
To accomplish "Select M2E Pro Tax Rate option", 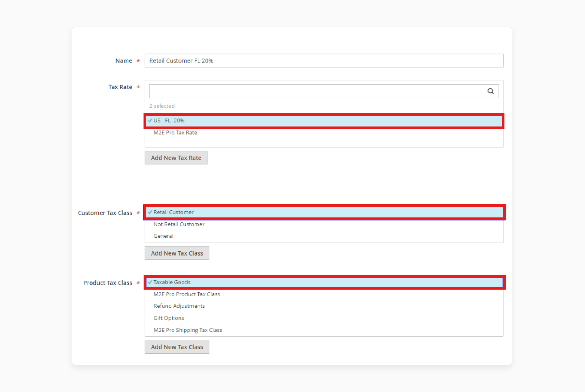I will (x=324, y=133).
